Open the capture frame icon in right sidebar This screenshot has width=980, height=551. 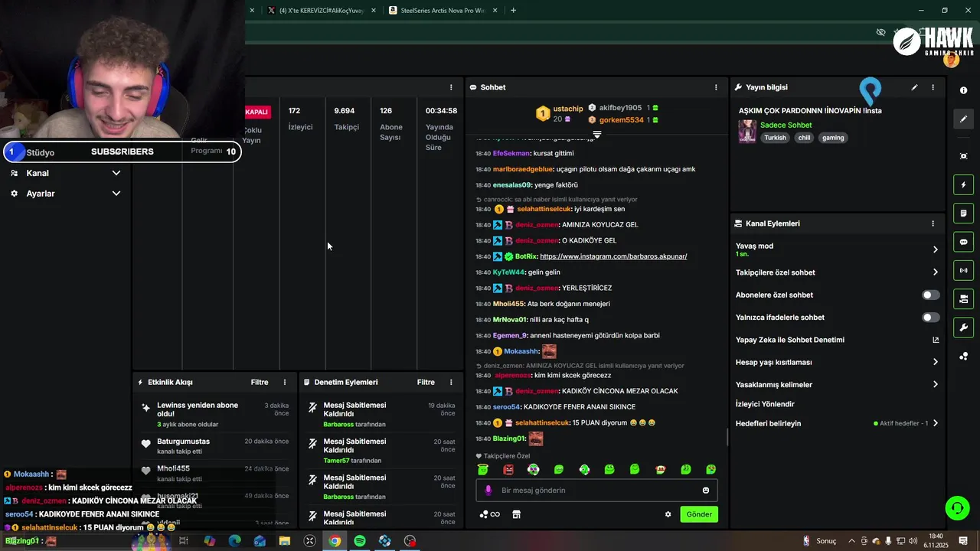[963, 156]
